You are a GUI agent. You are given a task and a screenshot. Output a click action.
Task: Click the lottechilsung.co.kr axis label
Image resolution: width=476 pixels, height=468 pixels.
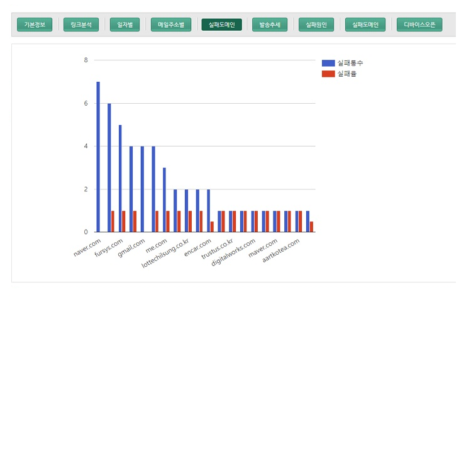tap(165, 253)
